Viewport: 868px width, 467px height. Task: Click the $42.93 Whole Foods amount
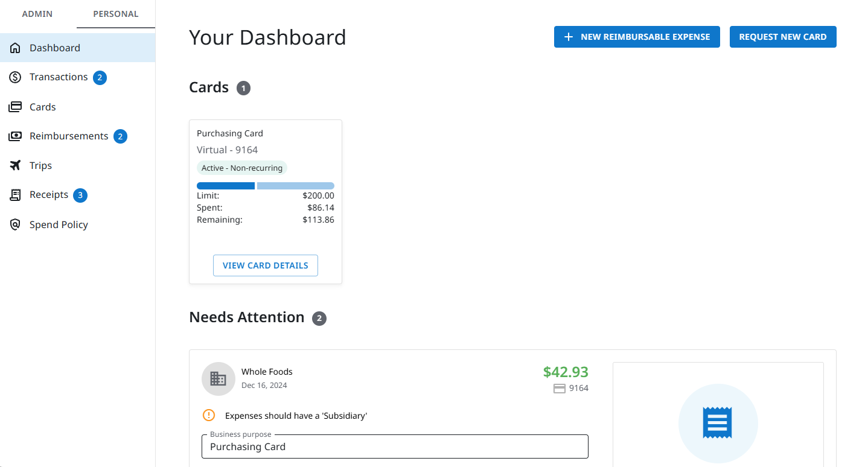click(x=565, y=372)
